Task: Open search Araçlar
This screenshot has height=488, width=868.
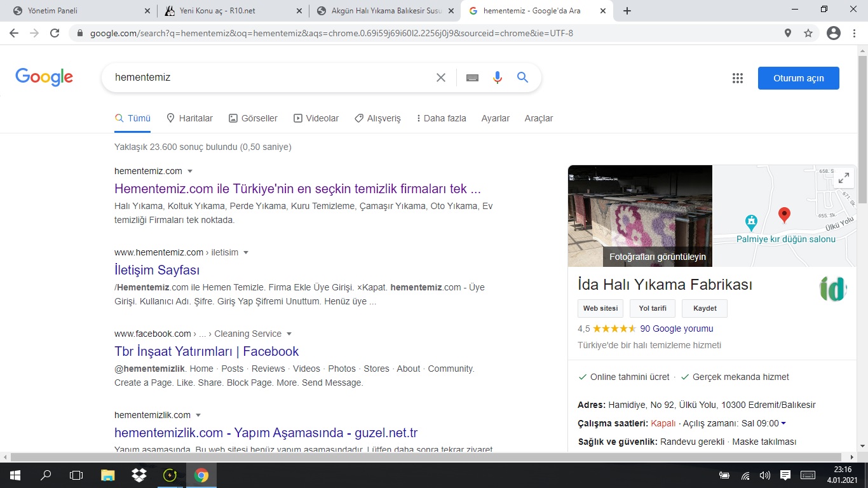Action: point(539,118)
